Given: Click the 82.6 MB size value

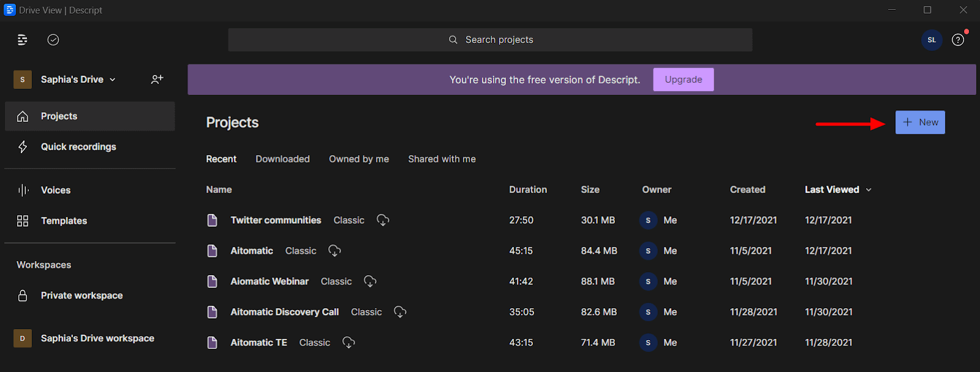Looking at the screenshot, I should coord(599,312).
